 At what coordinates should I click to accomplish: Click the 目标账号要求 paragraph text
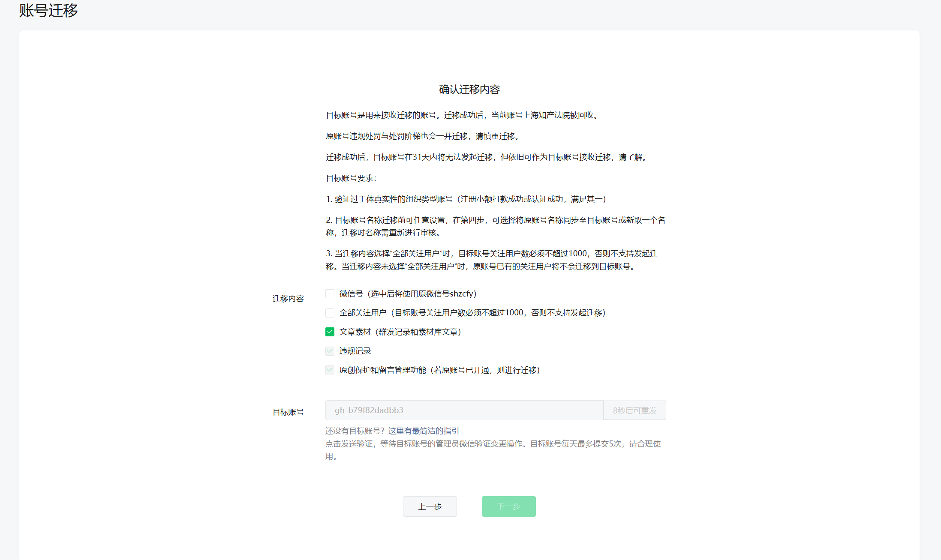[351, 178]
